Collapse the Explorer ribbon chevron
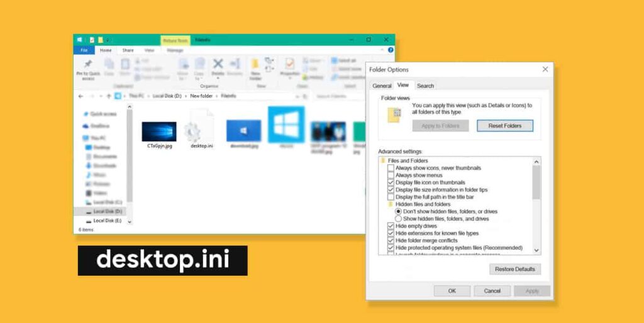 383,50
